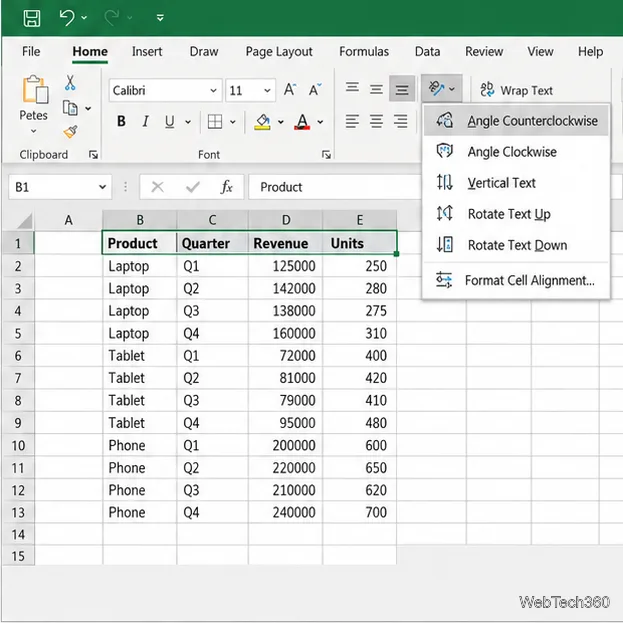Screen dimensions: 623x623
Task: Open the Draw ribbon tab
Action: 204,52
